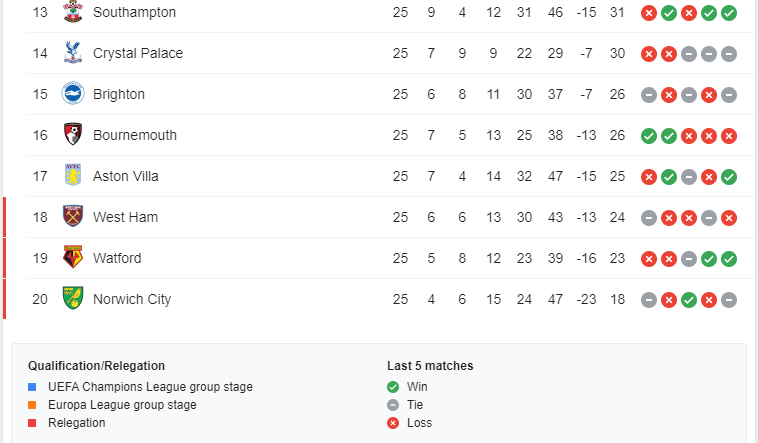Click the Norwich City team name

tap(132, 299)
